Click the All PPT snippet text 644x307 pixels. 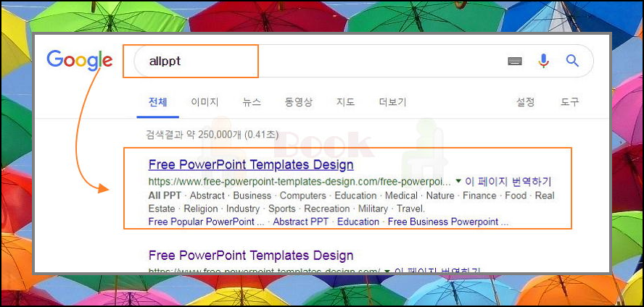coord(165,195)
